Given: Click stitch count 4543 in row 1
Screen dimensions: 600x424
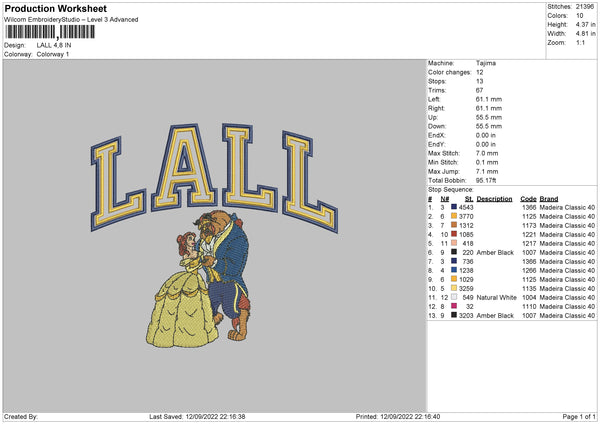Looking at the screenshot, I should click(x=466, y=207).
